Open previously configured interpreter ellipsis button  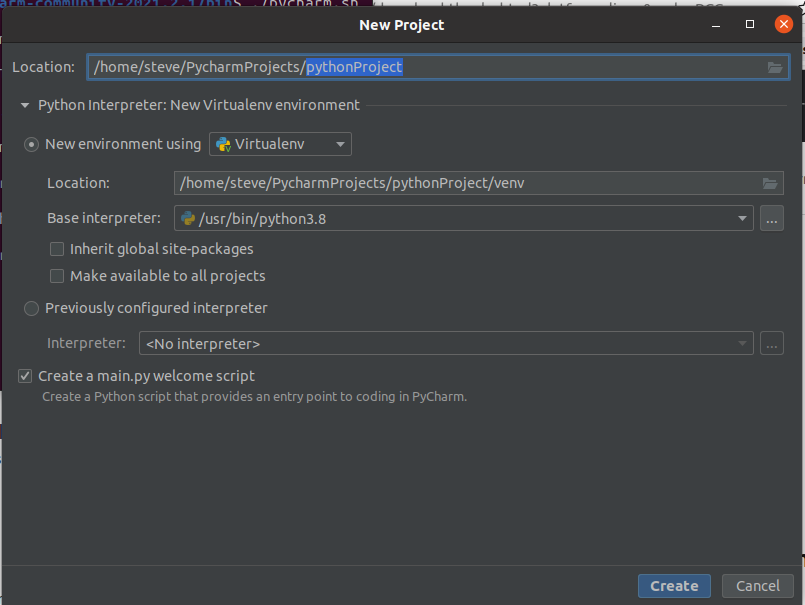click(772, 343)
